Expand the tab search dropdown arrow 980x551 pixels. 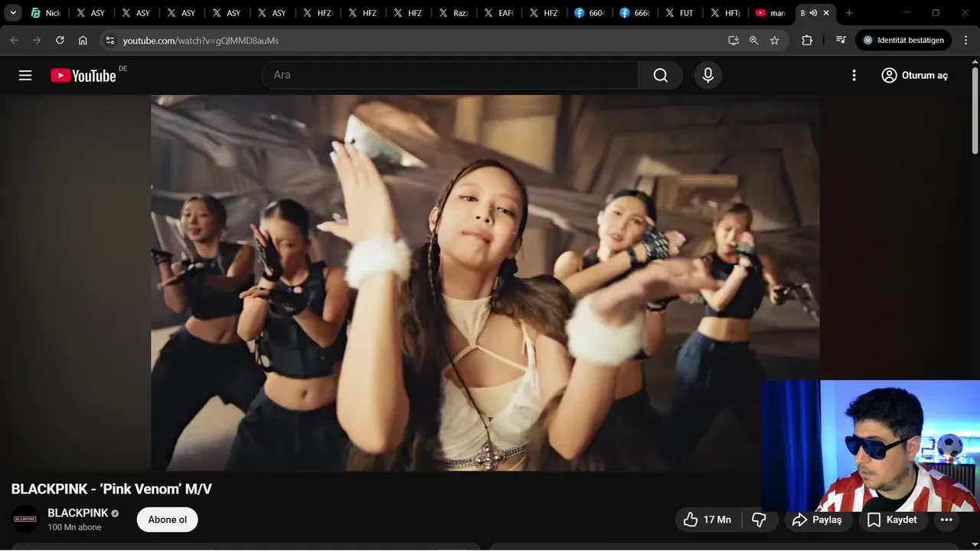(13, 13)
